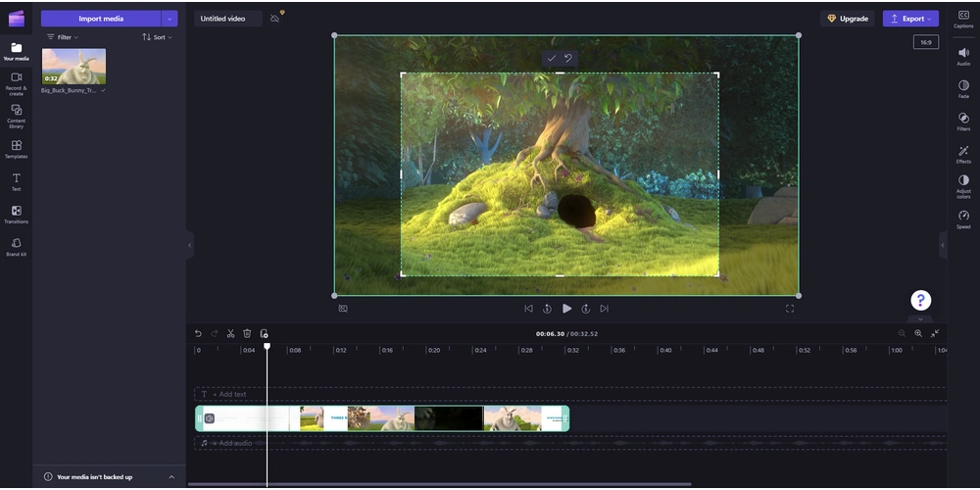Screen dimensions: 980x490
Task: Select the Big Buck Bunny media thumbnail
Action: point(73,67)
